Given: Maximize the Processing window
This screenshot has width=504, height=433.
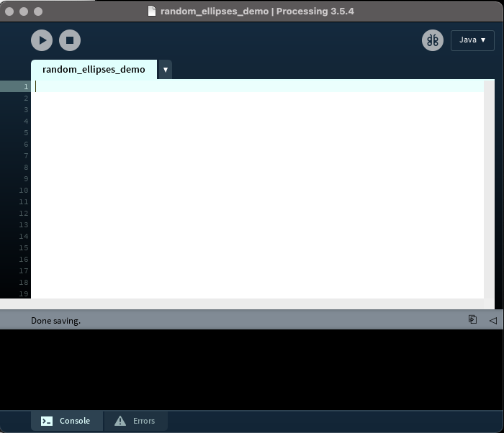Looking at the screenshot, I should pos(38,12).
